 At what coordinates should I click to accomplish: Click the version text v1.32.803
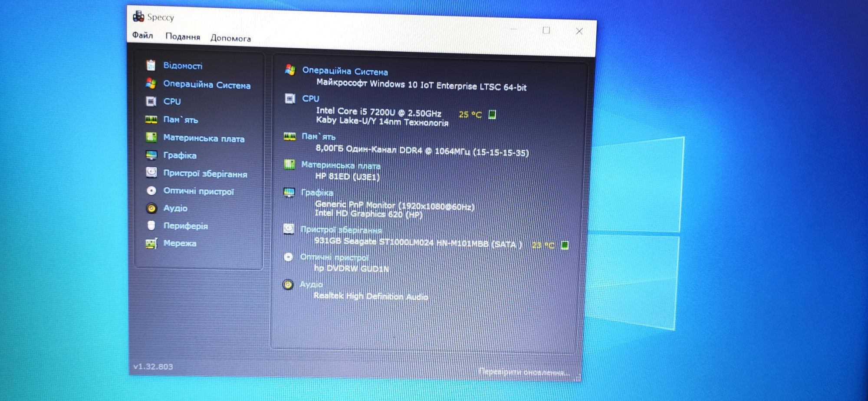tap(153, 367)
